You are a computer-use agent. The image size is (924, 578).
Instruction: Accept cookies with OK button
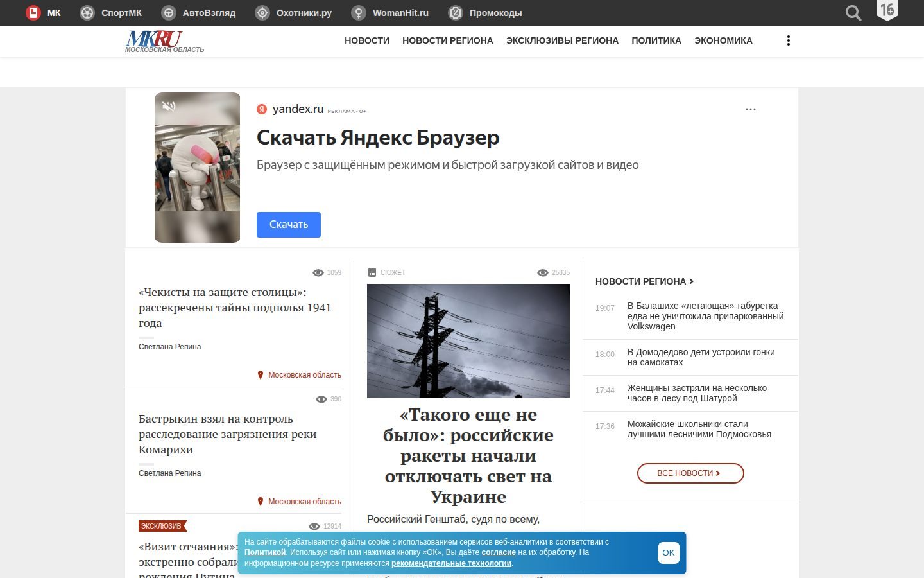pos(669,553)
